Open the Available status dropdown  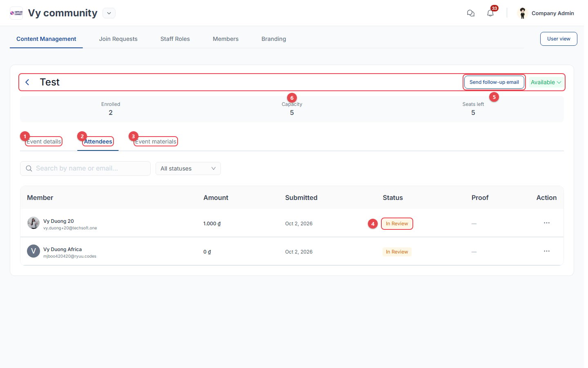(546, 82)
